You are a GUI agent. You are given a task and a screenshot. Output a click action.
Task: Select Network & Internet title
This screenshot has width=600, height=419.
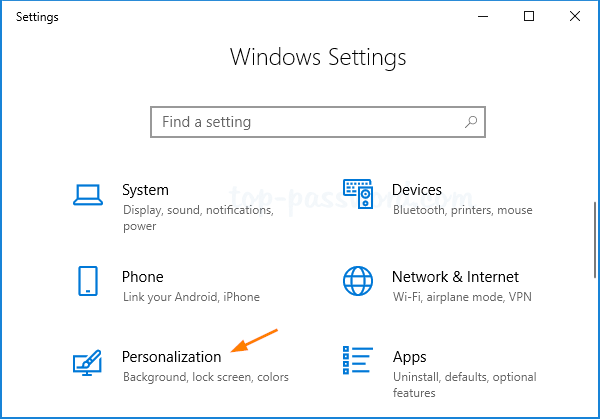(455, 277)
